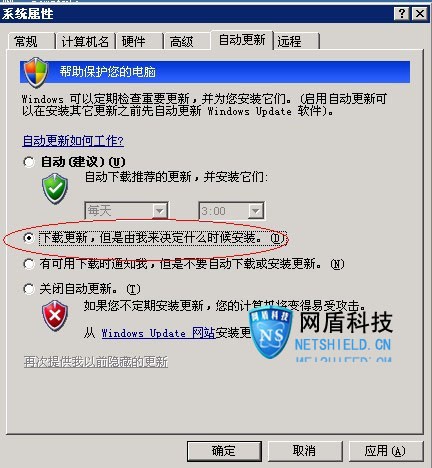
Task: Open the 每天 frequency dropdown
Action: pyautogui.click(x=127, y=211)
